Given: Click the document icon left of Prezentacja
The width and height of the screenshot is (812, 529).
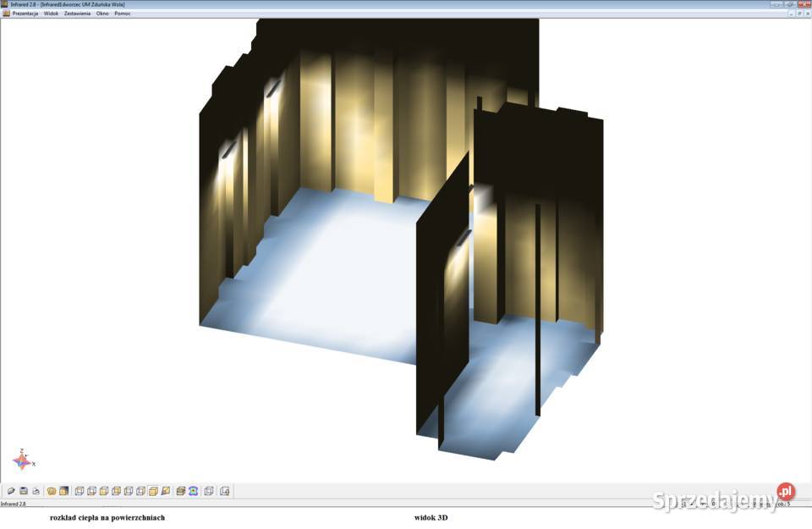Looking at the screenshot, I should tap(5, 14).
